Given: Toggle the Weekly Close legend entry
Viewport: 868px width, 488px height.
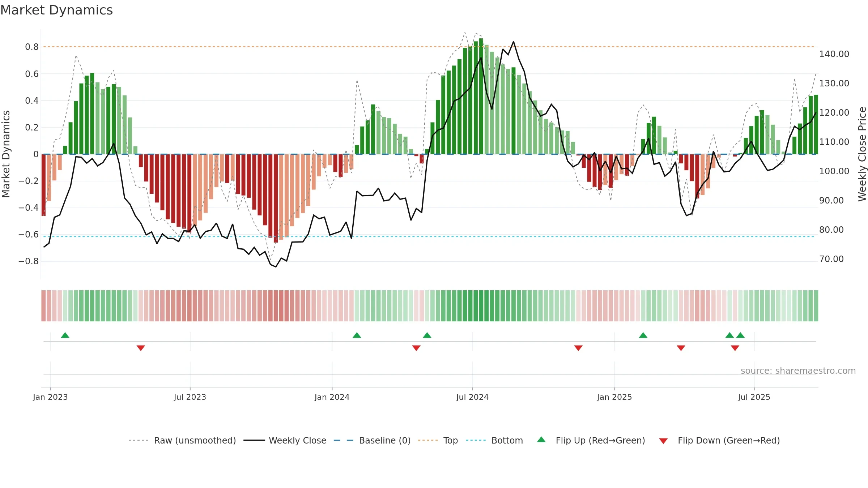Looking at the screenshot, I should 285,440.
